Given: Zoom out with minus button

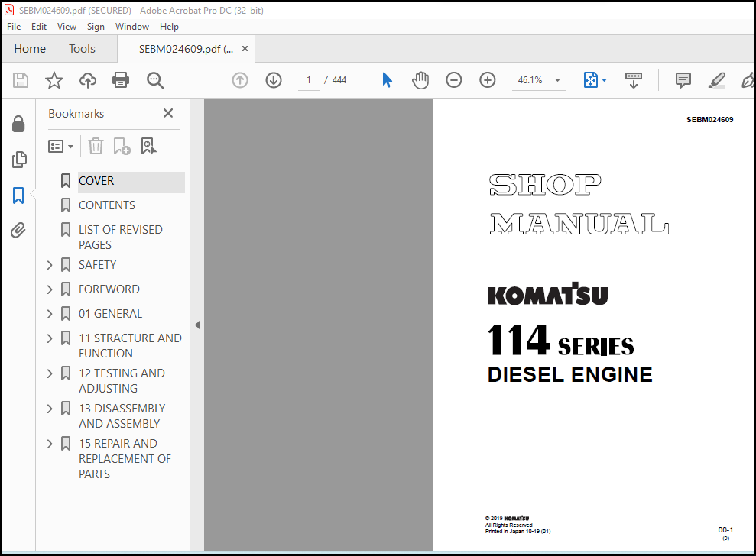Looking at the screenshot, I should pos(454,80).
